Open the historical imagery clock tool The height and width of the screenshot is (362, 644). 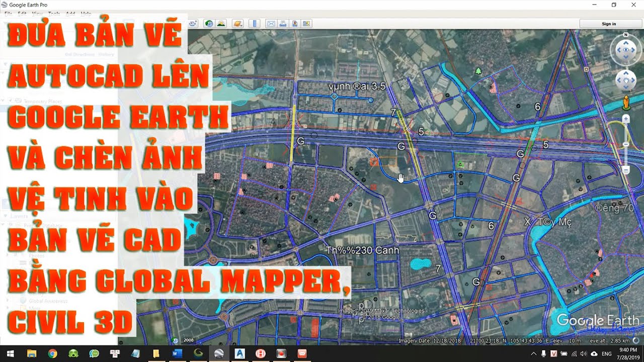(x=208, y=24)
